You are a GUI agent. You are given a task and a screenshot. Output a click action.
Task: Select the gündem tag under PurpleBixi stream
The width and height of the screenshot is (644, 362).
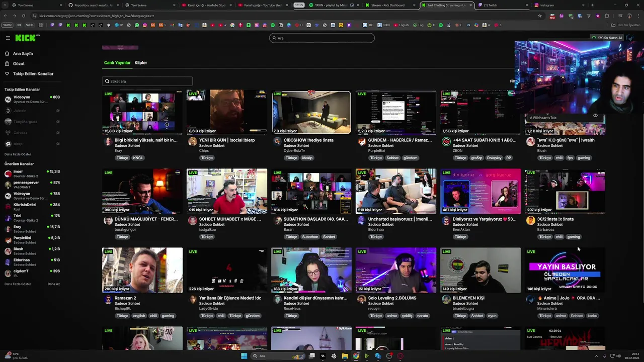tap(410, 158)
